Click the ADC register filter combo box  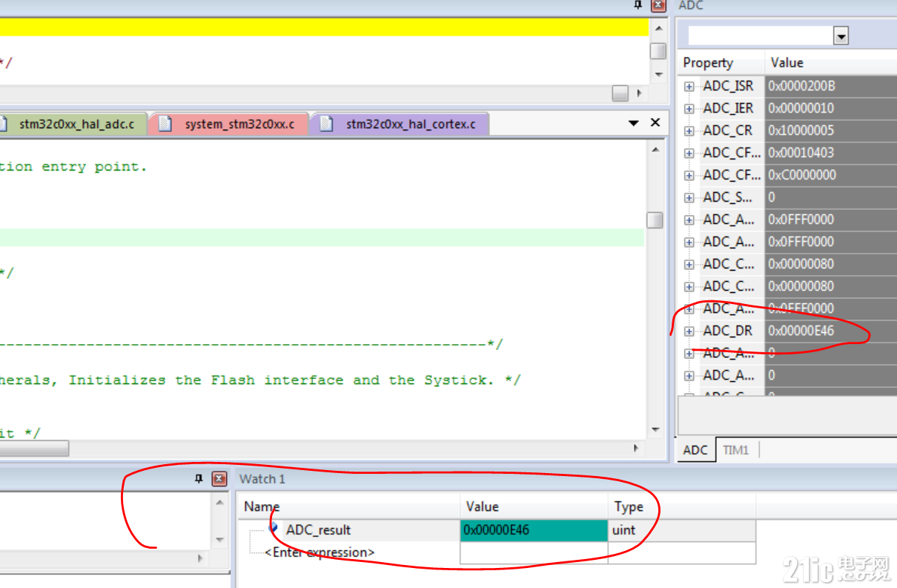click(x=768, y=36)
